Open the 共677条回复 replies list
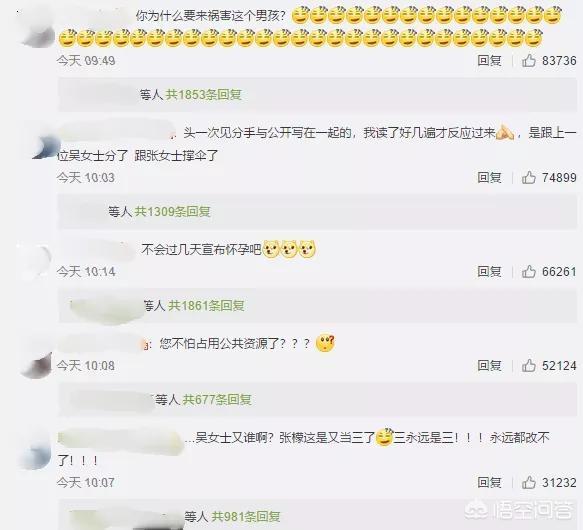The width and height of the screenshot is (583, 530). click(x=217, y=400)
